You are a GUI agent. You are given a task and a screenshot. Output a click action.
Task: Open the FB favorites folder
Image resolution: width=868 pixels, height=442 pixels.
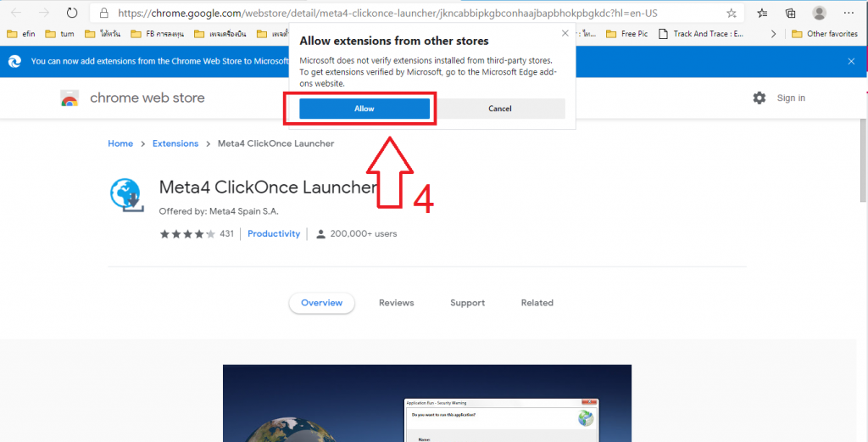157,34
